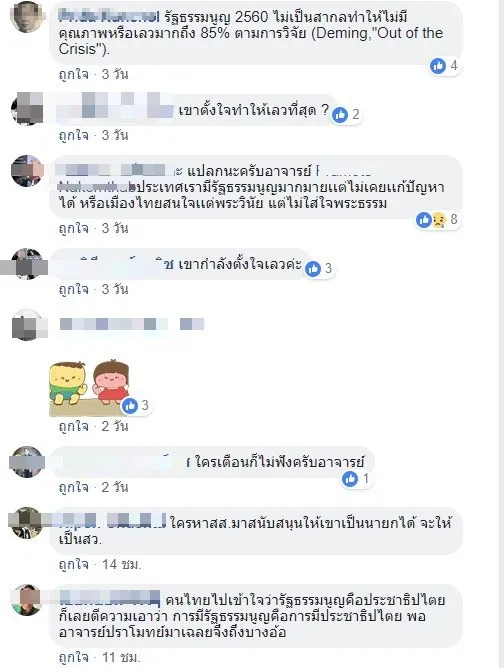Open avatar of the 'คนไทยไปเข้าใจว่า' commenter

(x=27, y=600)
